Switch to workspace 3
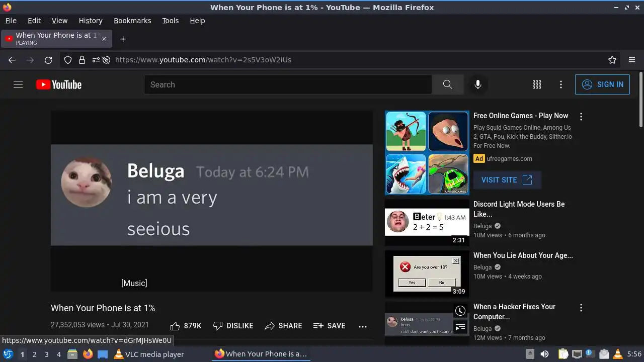This screenshot has width=644, height=362. tap(46, 354)
